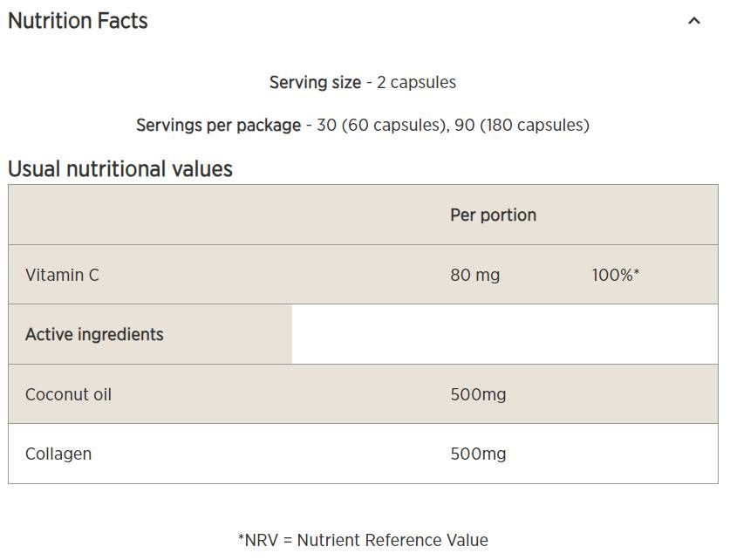Screen dimensions: 730x560
Task: Select the Per portion column header
Action: coord(493,215)
